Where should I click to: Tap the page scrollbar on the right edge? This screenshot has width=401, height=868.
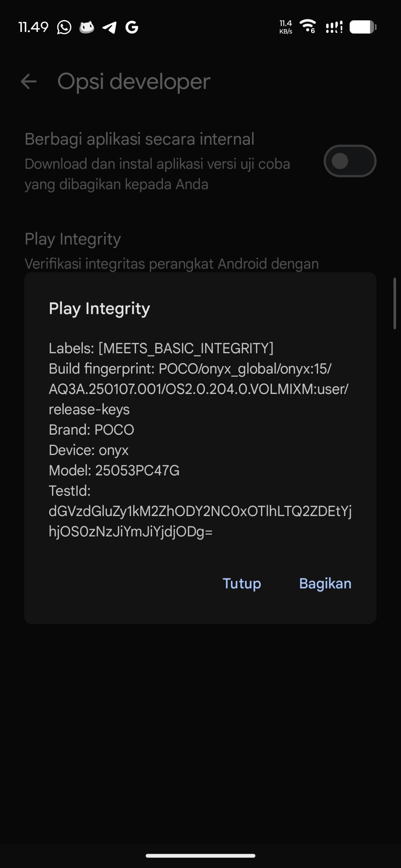click(x=395, y=303)
